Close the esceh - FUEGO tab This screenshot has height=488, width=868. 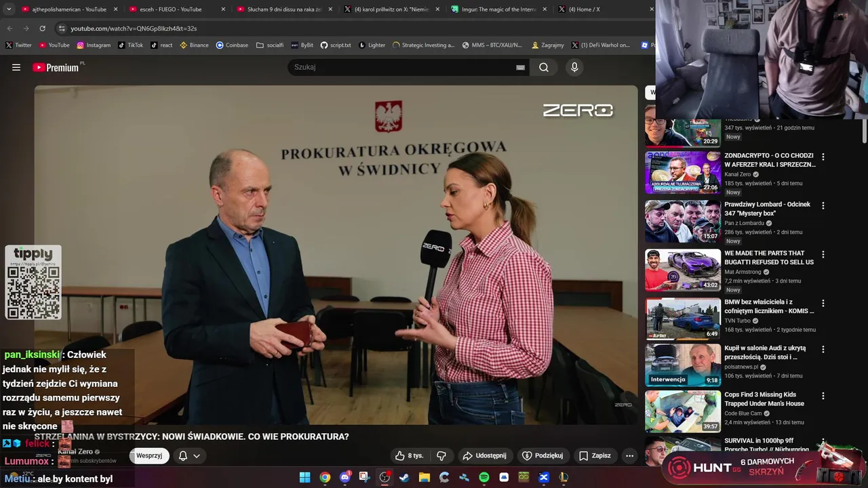[223, 9]
